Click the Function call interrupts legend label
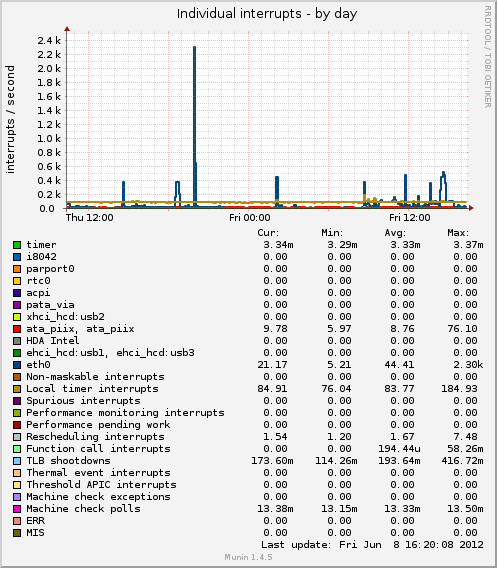The image size is (497, 568). (98, 449)
